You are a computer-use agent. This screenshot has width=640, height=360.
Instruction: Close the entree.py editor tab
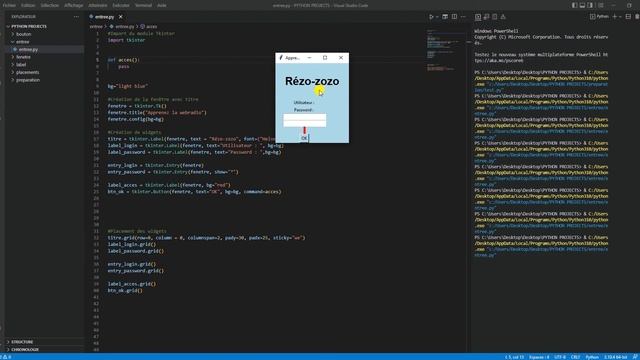click(120, 17)
